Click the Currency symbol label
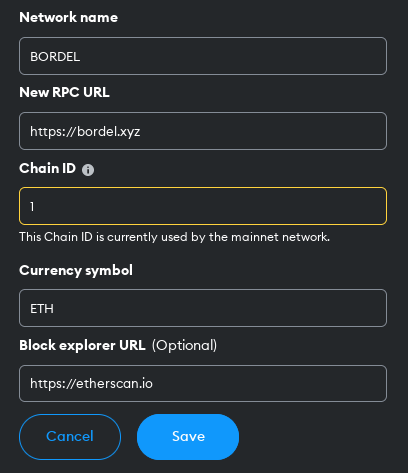408x473 pixels. pos(76,271)
